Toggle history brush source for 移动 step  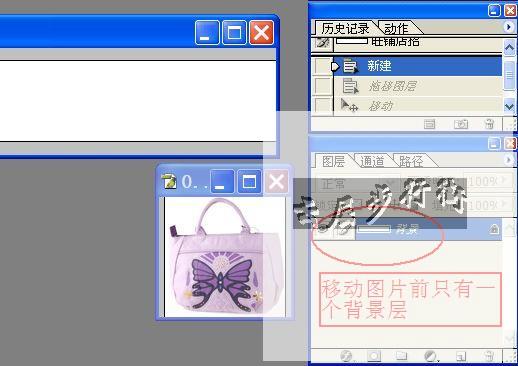(322, 106)
